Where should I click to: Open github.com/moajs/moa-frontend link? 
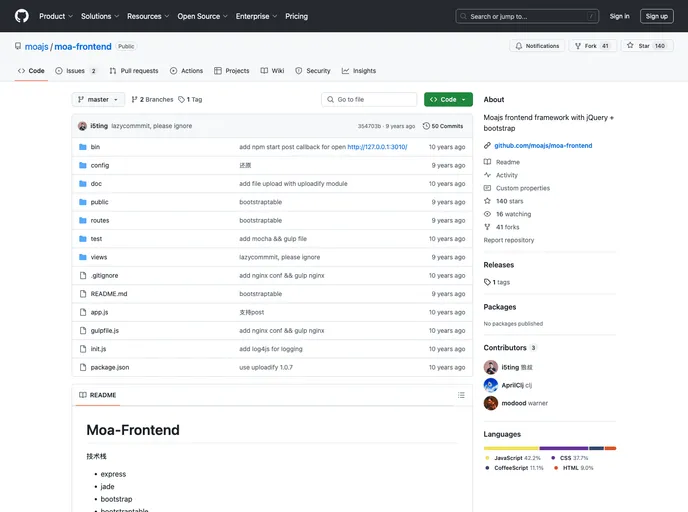tap(543, 146)
